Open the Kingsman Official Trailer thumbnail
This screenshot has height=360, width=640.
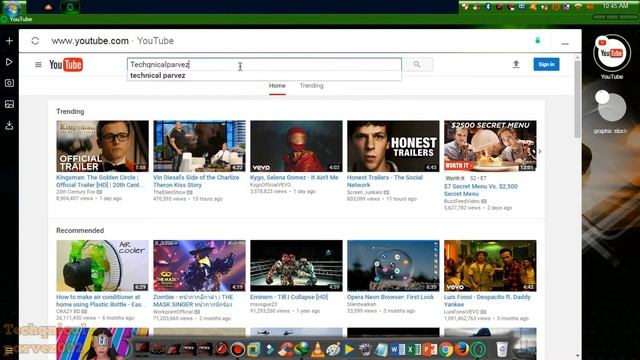102,146
